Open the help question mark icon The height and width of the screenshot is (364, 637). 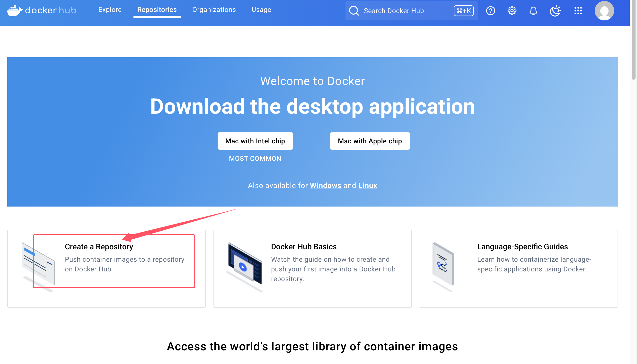tap(490, 11)
